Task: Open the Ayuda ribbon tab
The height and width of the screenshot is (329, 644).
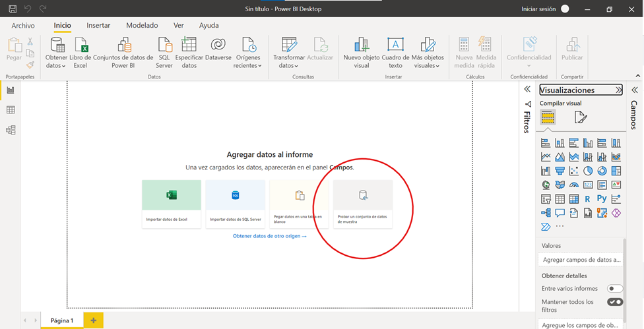Action: click(209, 26)
